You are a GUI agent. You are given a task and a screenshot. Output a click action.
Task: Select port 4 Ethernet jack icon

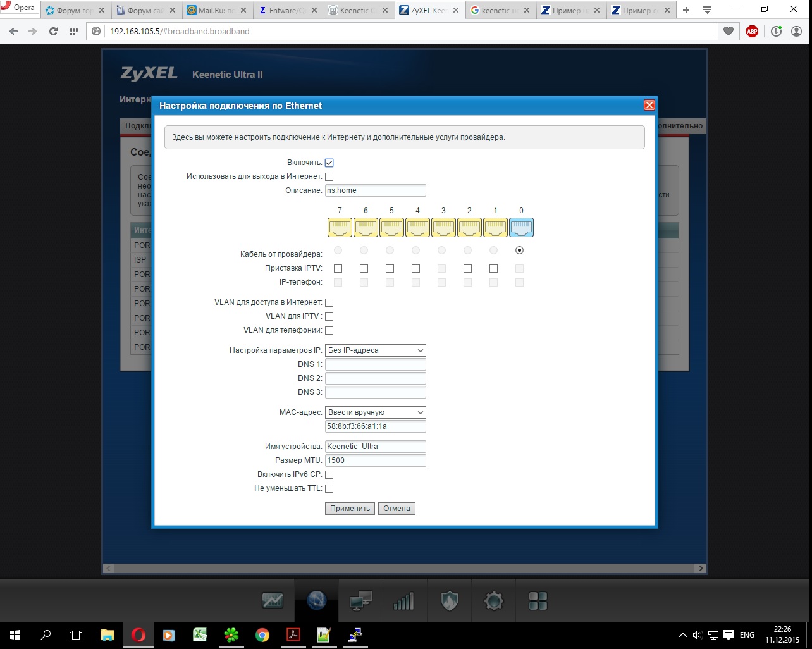(418, 227)
